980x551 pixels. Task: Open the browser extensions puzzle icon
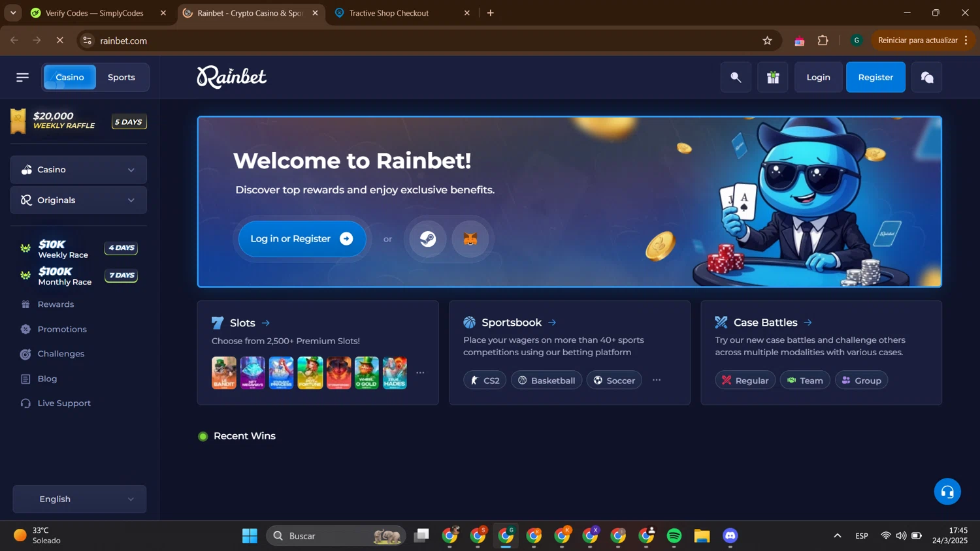point(823,40)
